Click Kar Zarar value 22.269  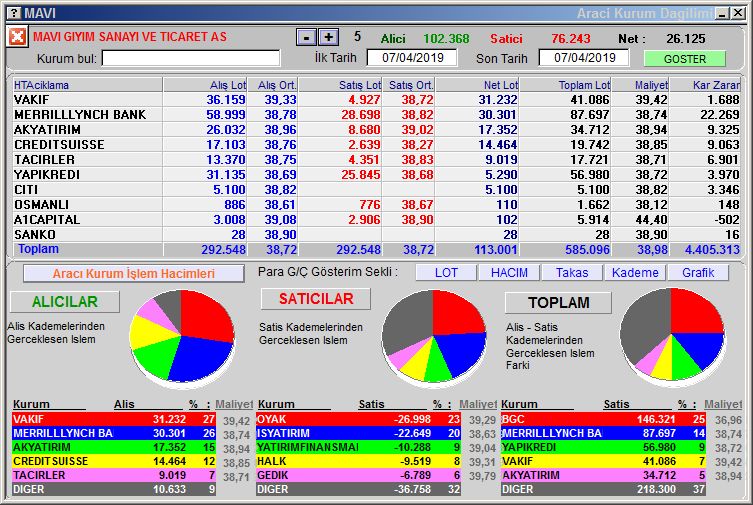pos(719,115)
